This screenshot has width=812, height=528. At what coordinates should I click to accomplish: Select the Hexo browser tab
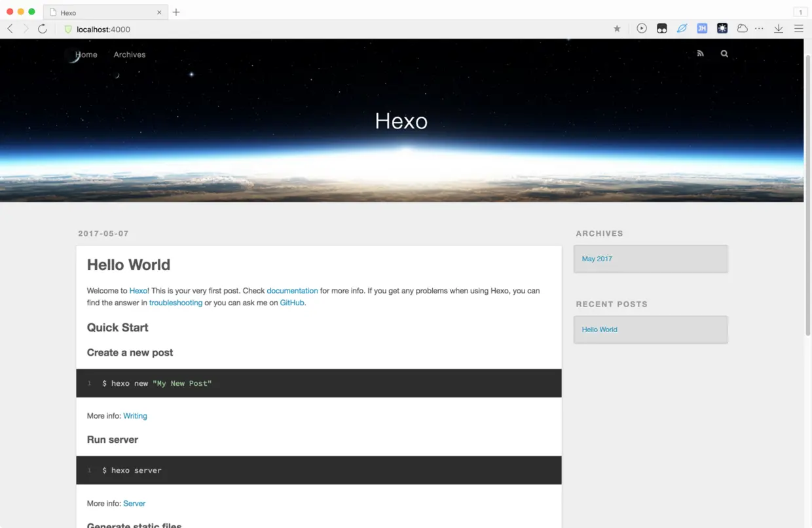[x=105, y=12]
